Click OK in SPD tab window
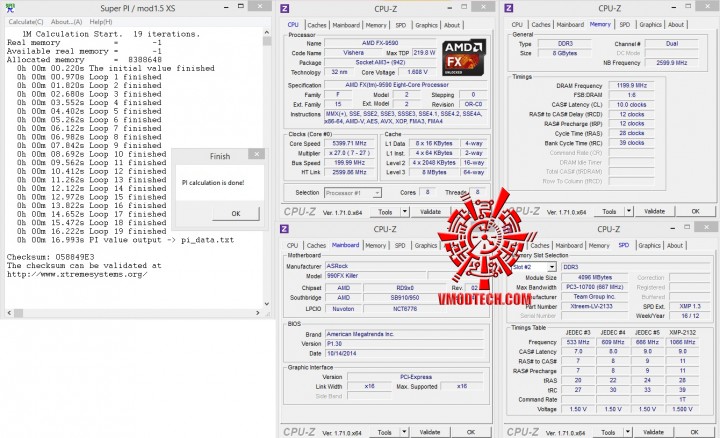The width and height of the screenshot is (720, 438). tap(694, 432)
